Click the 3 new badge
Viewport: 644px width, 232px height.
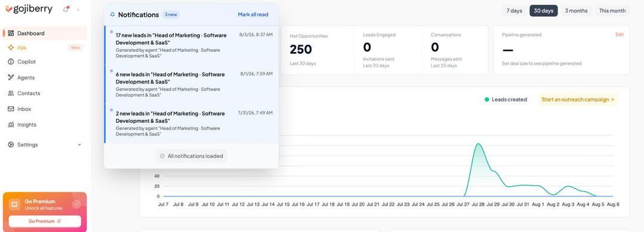[x=171, y=14]
